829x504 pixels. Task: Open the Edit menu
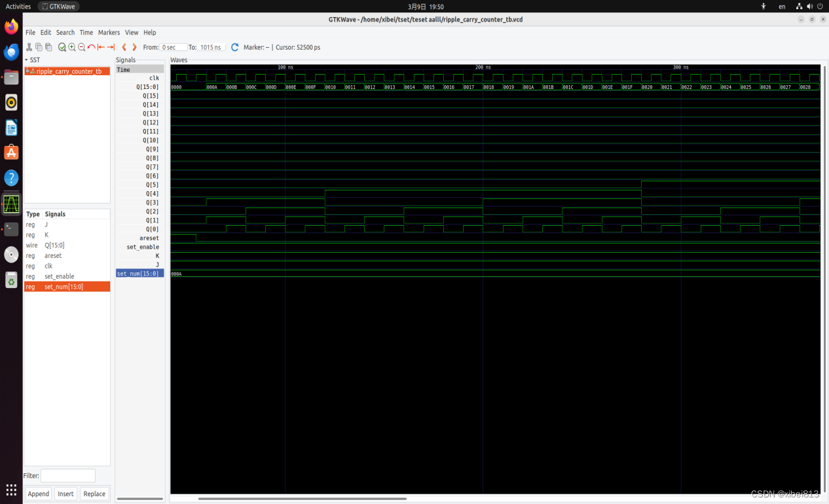point(46,32)
